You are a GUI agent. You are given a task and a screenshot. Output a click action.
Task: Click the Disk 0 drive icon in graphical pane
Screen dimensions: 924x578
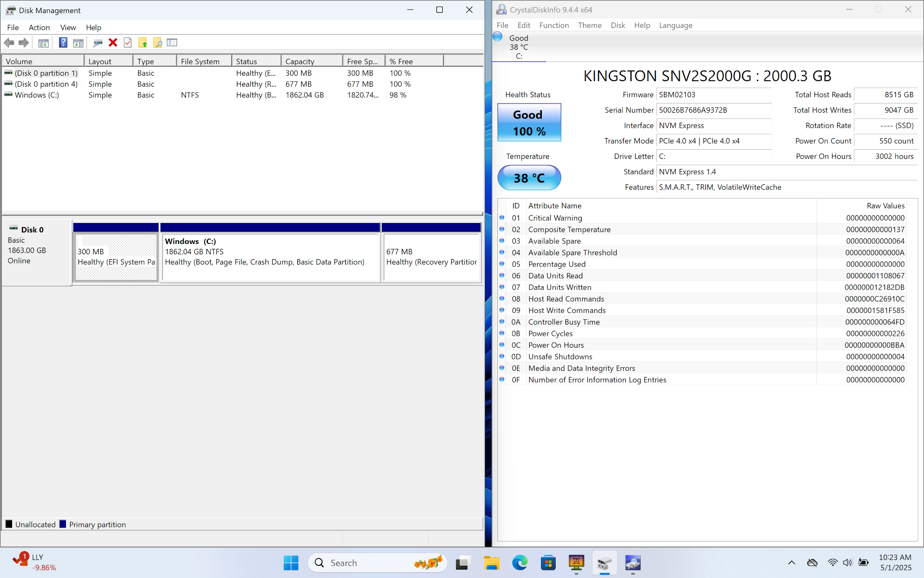click(x=13, y=228)
